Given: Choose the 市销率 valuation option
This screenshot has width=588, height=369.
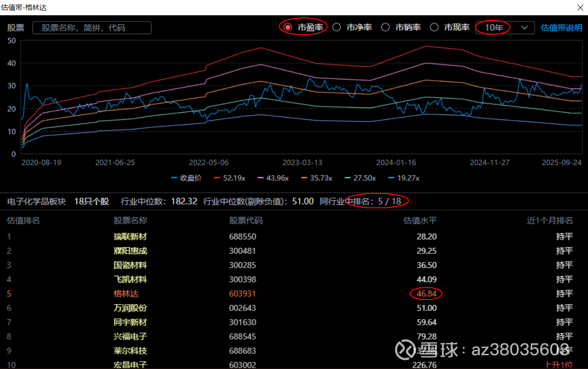Looking at the screenshot, I should (386, 28).
